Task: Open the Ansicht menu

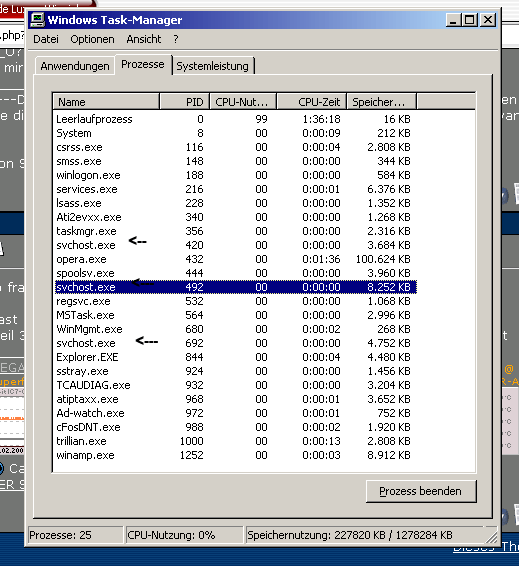Action: 144,39
